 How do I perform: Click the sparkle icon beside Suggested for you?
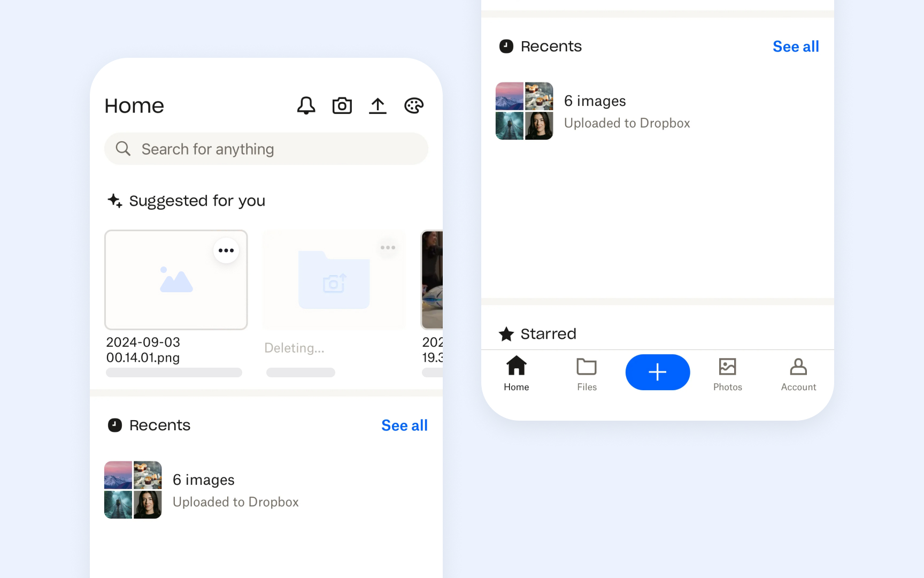point(115,201)
